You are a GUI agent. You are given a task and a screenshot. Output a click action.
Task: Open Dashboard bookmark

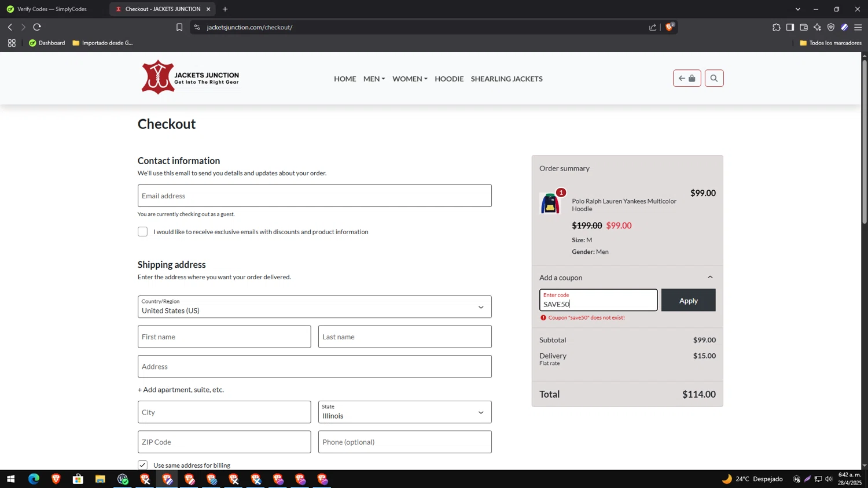pos(47,43)
